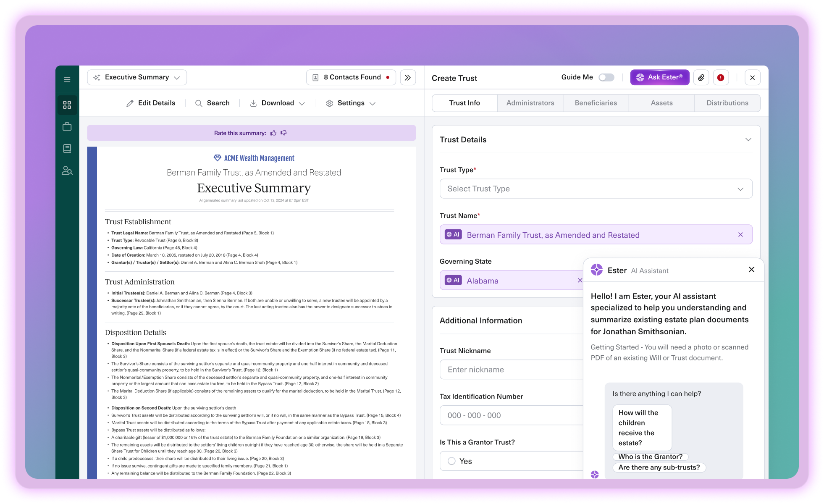Click the Governing State Alabama field
This screenshot has height=504, width=824.
pyautogui.click(x=511, y=280)
